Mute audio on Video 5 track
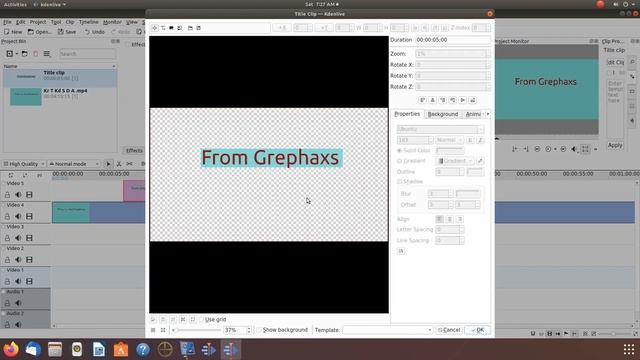 [x=18, y=195]
